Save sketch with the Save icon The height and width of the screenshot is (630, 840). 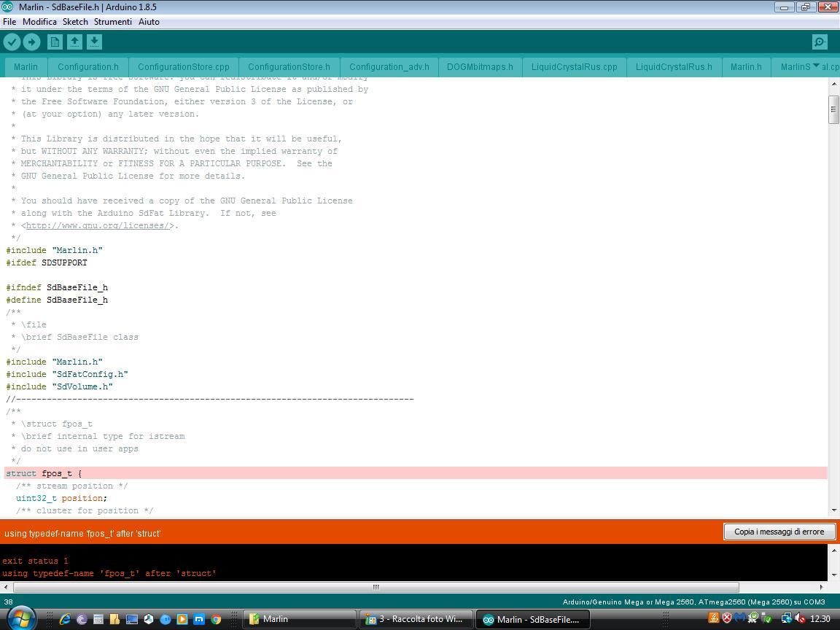pyautogui.click(x=95, y=42)
